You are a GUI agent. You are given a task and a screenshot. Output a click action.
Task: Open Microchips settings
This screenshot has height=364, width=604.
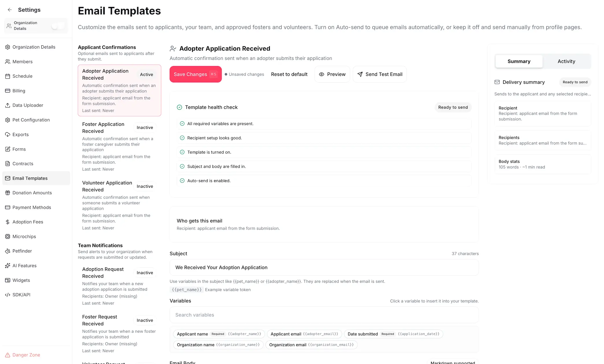24,236
